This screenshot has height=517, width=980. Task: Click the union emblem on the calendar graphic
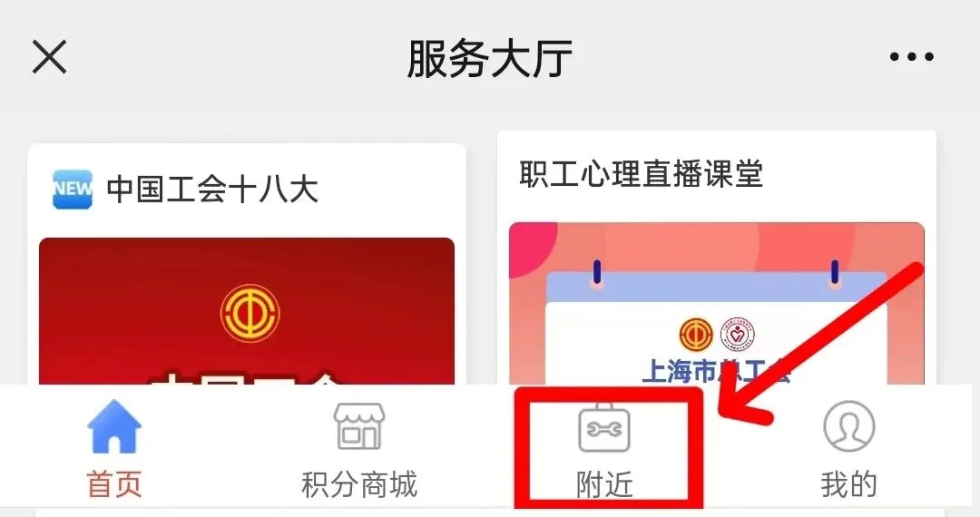(x=696, y=334)
